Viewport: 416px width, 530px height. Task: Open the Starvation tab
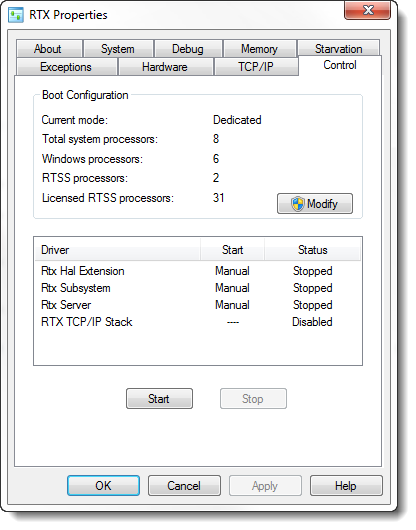pos(339,48)
